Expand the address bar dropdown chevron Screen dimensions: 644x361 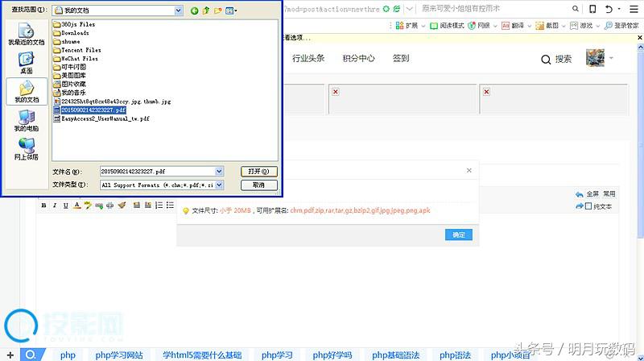(410, 9)
